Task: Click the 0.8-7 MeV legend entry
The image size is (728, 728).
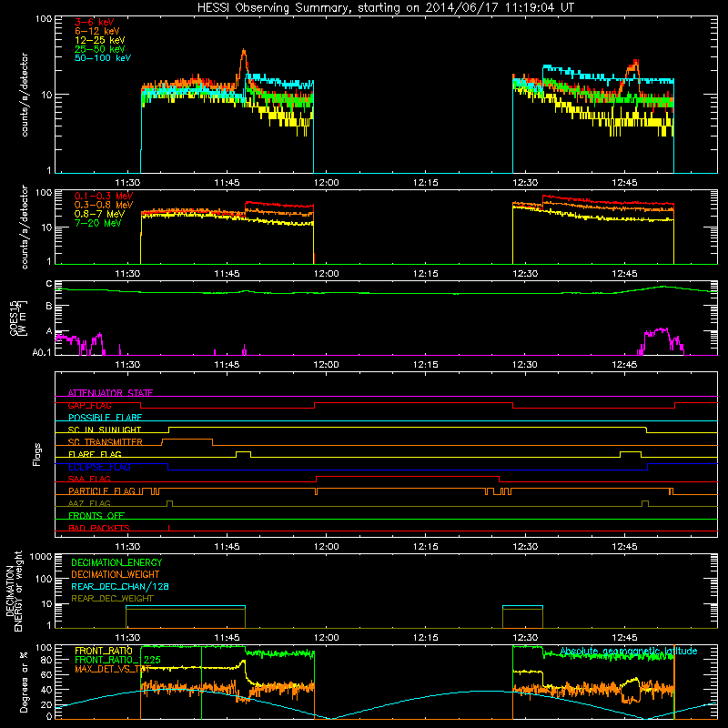Action: click(x=99, y=214)
